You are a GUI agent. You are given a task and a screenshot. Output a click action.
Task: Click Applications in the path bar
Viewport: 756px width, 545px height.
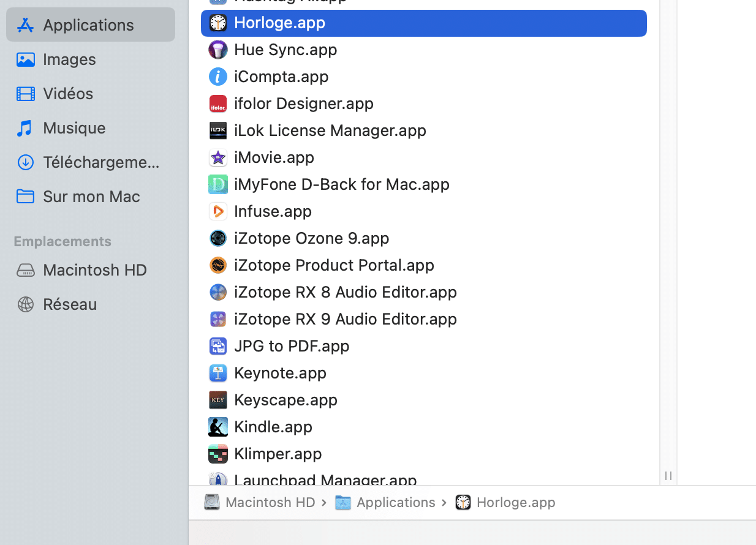(x=396, y=502)
